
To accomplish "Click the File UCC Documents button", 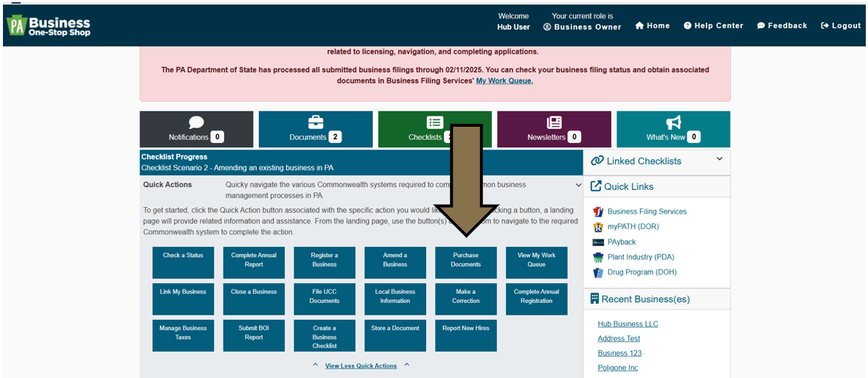I will pyautogui.click(x=324, y=299).
